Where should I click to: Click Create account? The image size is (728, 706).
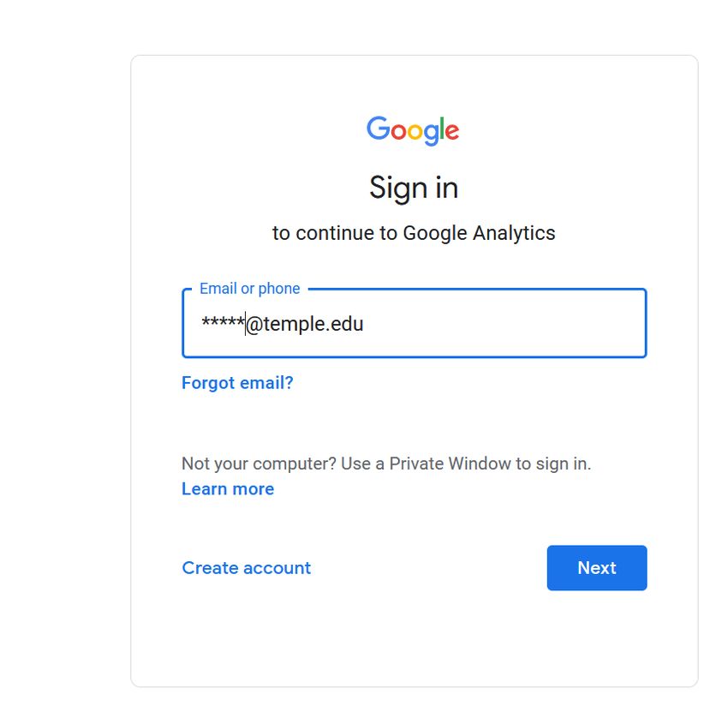(x=247, y=568)
